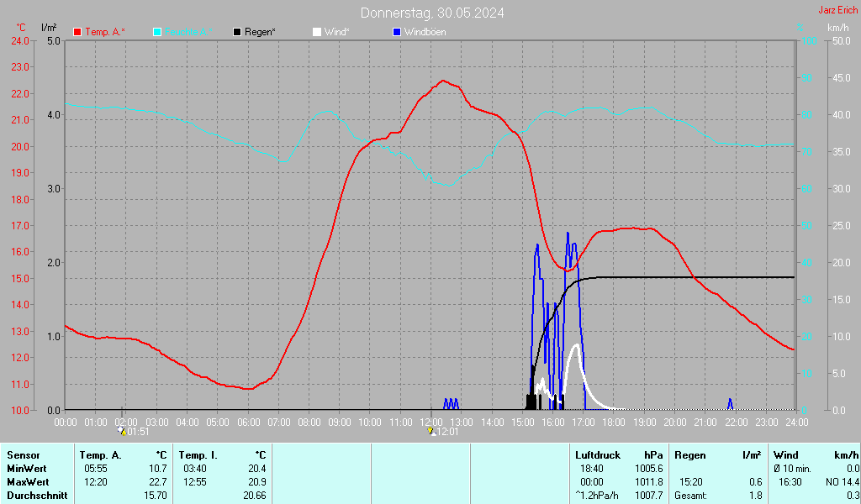This screenshot has height=504, width=861.
Task: Click the '12:01' moon time label
Action: [x=448, y=432]
